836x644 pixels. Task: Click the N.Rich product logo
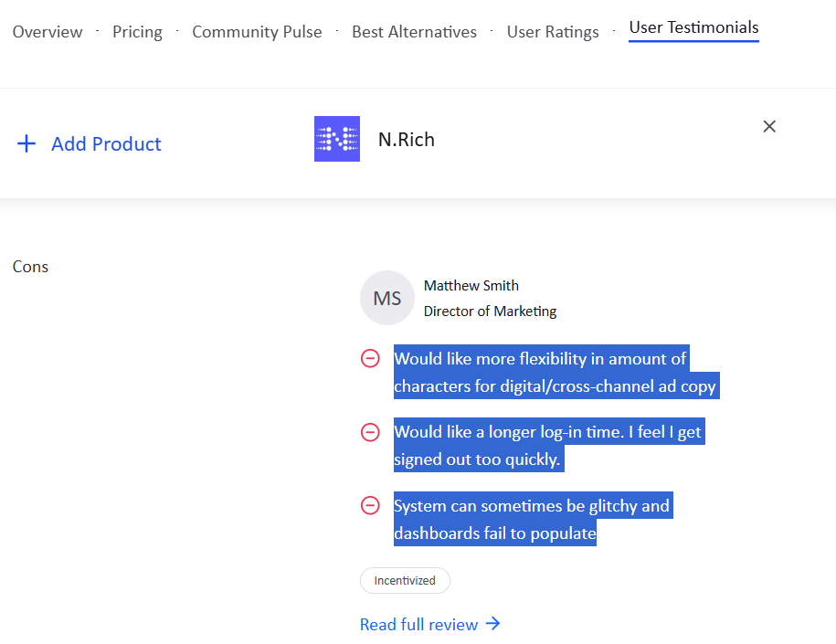tap(337, 139)
